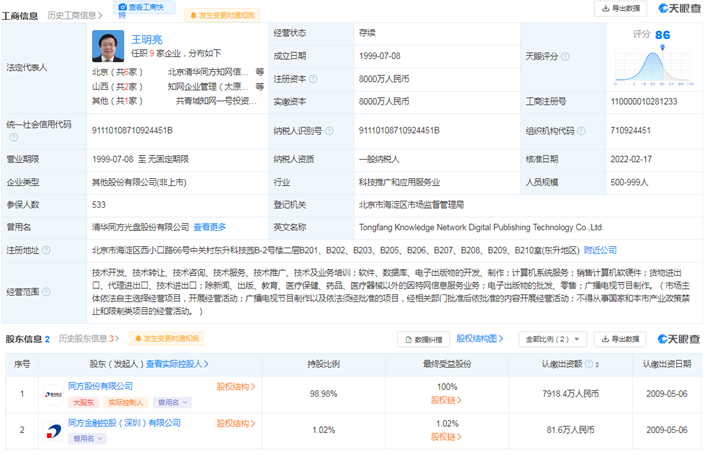Click the 大股东 tag
708x455 pixels.
pos(84,403)
